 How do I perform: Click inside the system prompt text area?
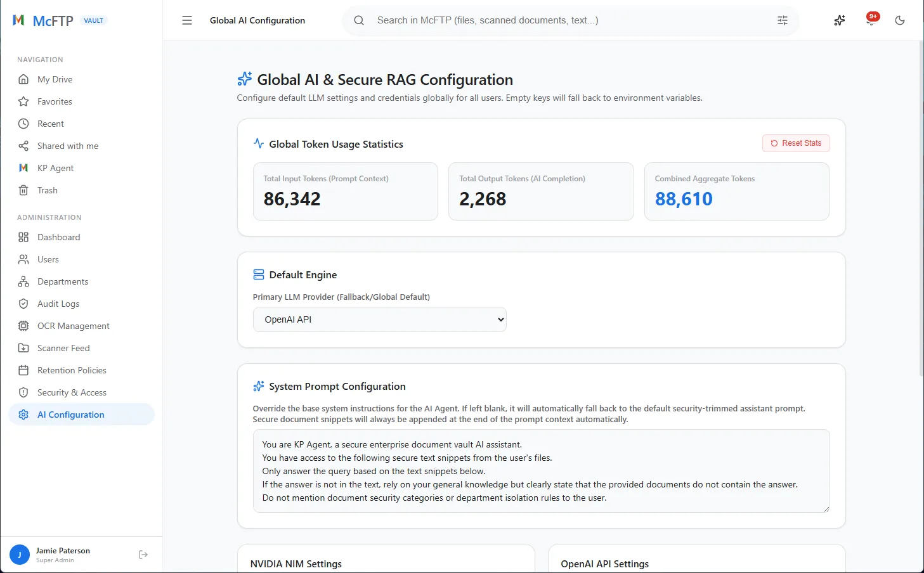[x=541, y=471]
